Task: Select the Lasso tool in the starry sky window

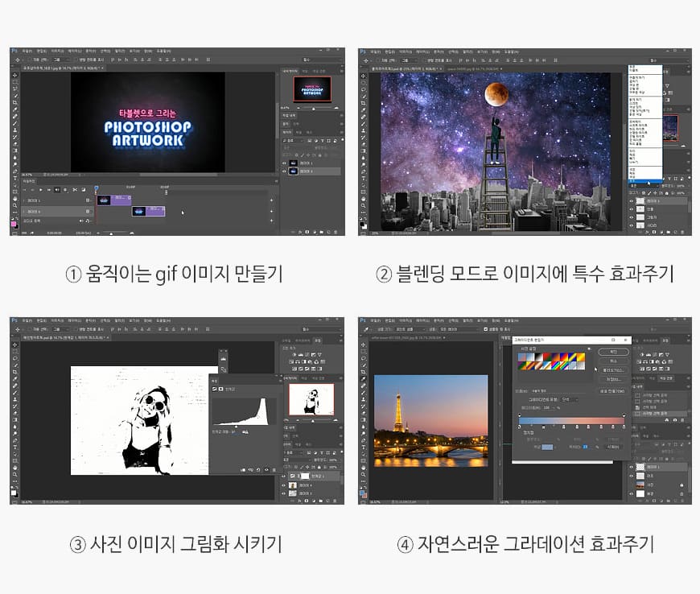Action: [364, 89]
